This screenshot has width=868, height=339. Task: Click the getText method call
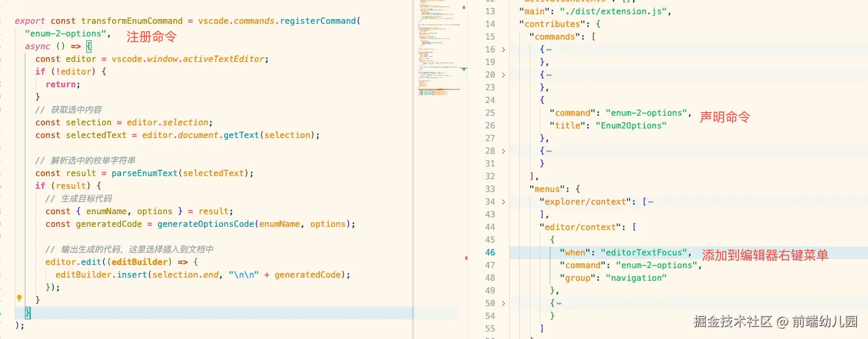click(241, 135)
